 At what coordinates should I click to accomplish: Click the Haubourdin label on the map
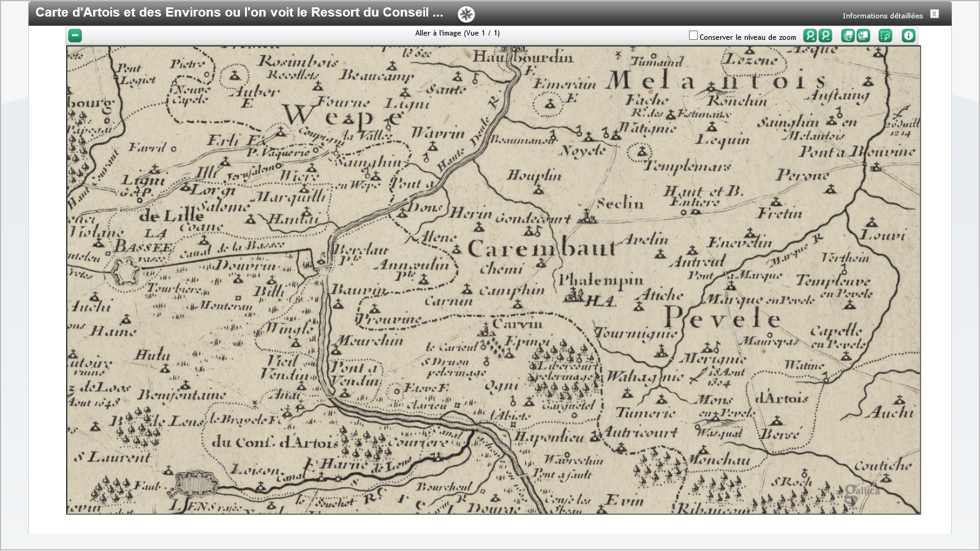523,57
